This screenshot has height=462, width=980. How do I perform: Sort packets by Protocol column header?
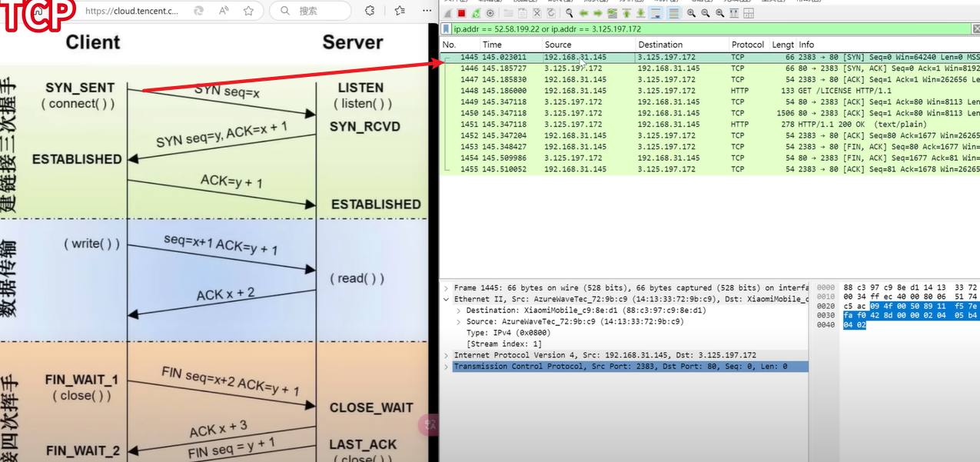pos(749,45)
